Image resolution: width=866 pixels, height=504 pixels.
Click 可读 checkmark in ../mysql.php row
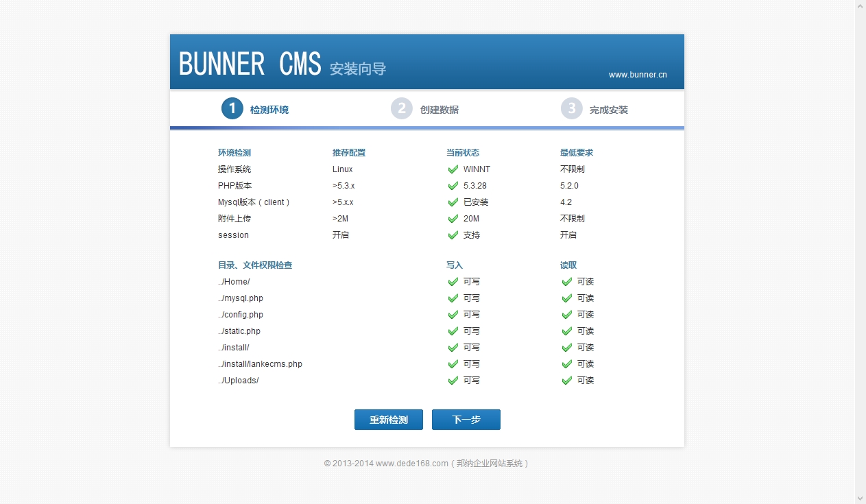566,298
